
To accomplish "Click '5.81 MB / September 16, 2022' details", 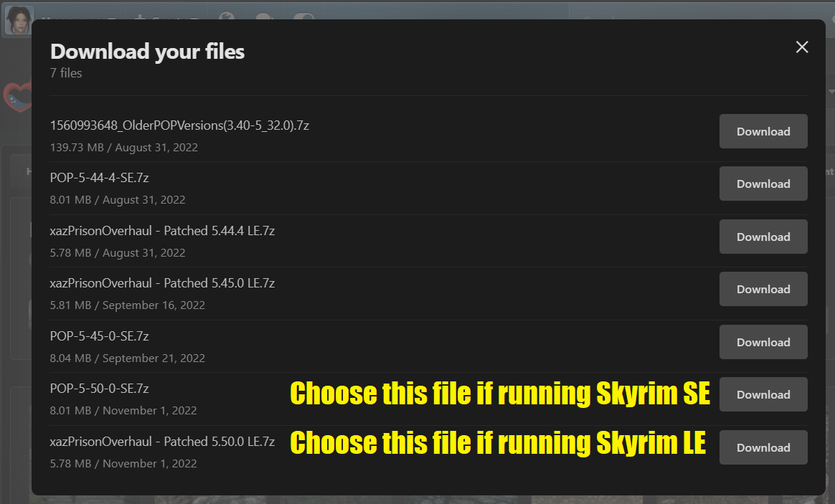I will [127, 305].
